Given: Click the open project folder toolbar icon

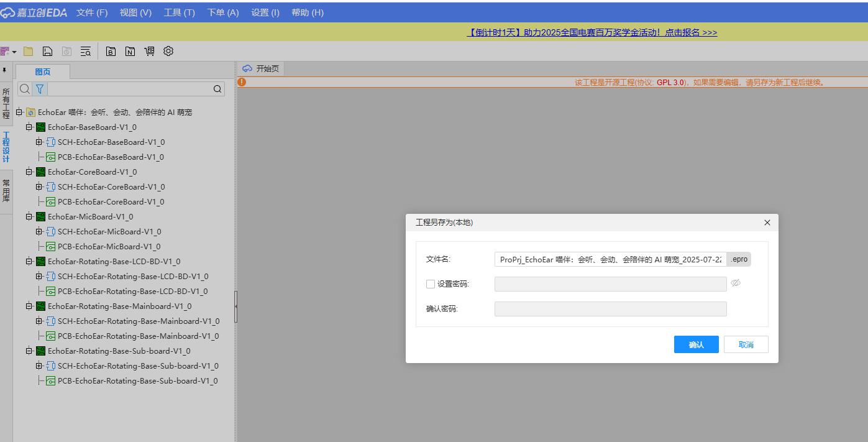Looking at the screenshot, I should point(28,52).
